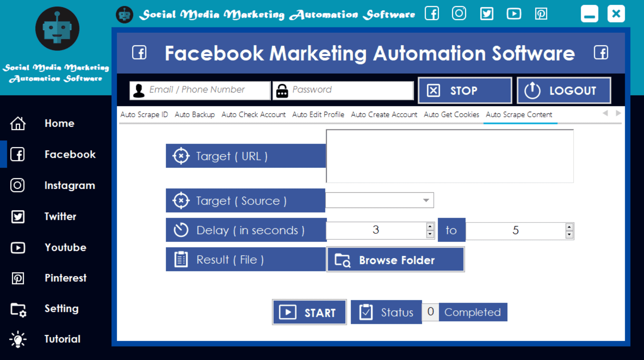Click the minimum delay field showing 3
644x360 pixels.
pos(376,230)
